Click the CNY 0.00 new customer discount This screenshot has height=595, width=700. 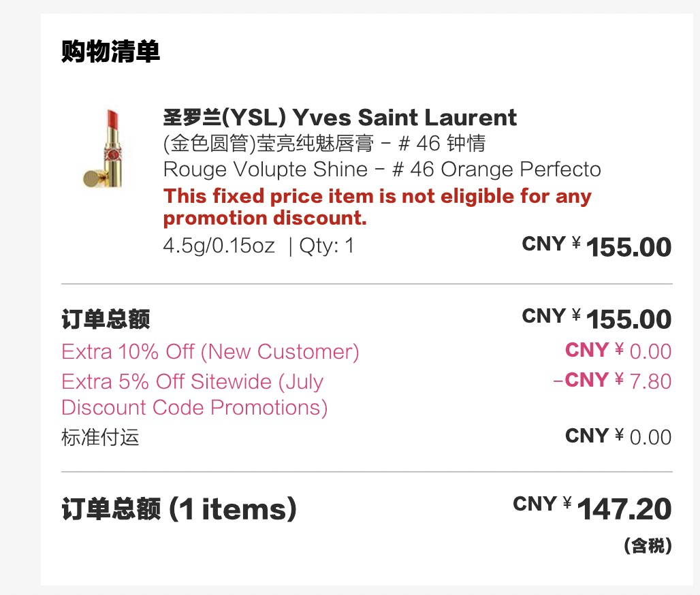pos(618,351)
